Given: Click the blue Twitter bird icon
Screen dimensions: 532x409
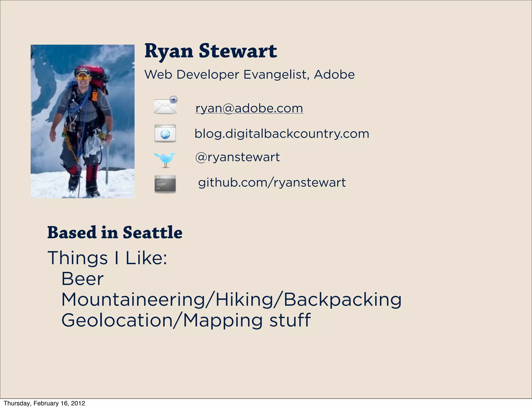Looking at the screenshot, I should coord(165,159).
